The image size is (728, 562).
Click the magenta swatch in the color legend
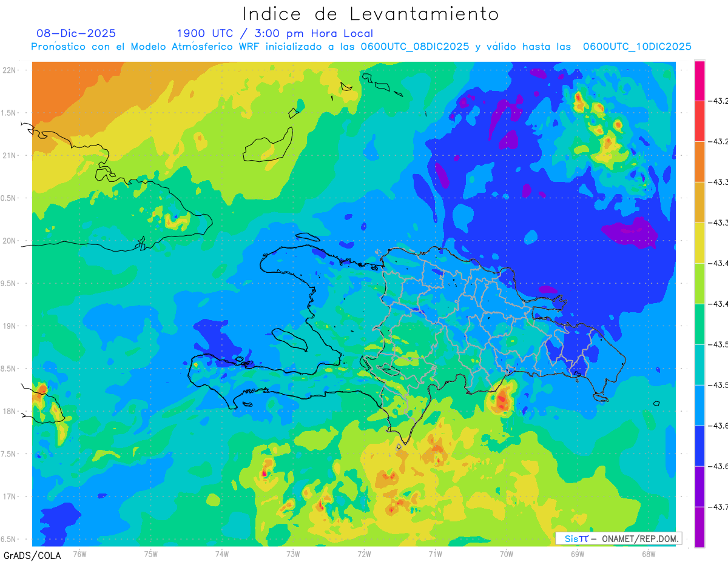699,81
